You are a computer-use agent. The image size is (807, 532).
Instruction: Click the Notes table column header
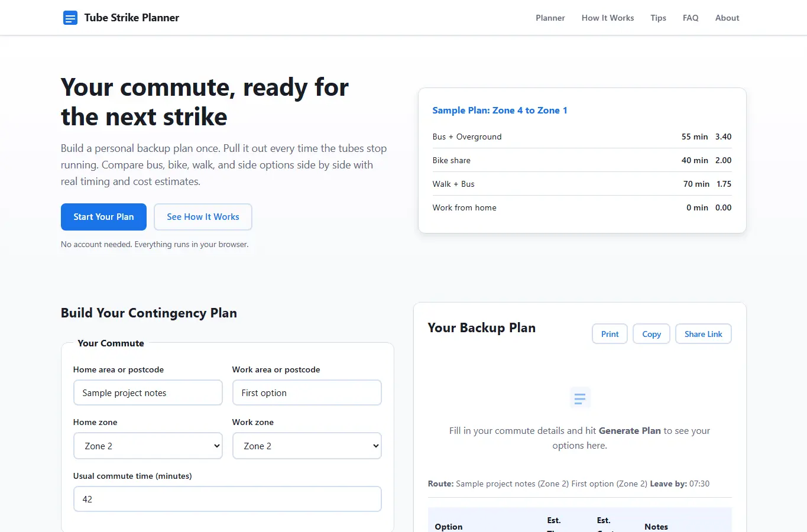[656, 527]
